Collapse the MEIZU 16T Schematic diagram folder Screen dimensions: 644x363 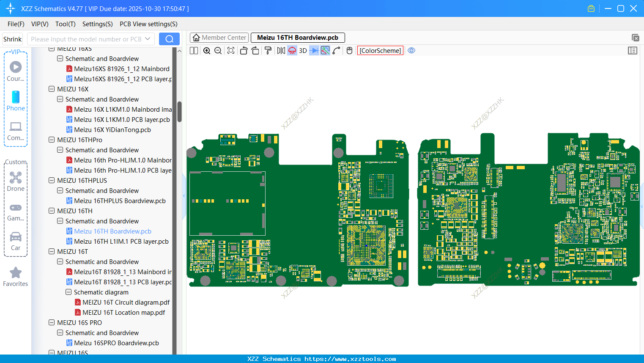tap(69, 292)
